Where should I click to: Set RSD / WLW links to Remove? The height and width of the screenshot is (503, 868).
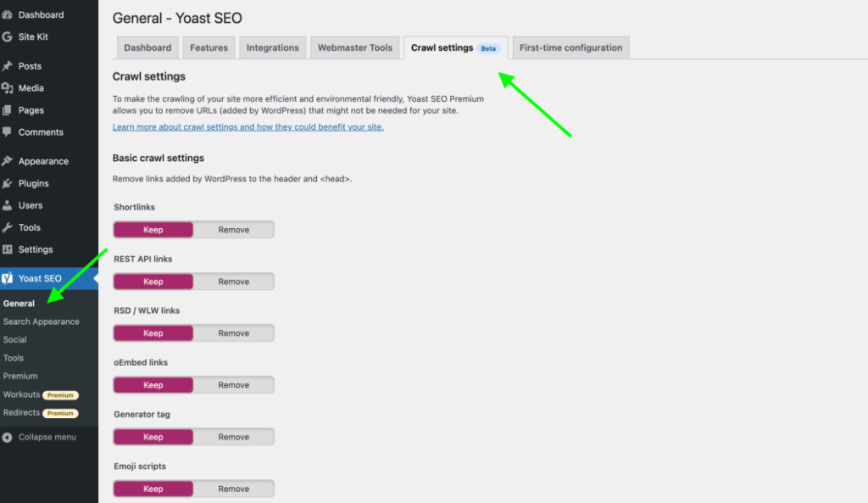point(234,333)
